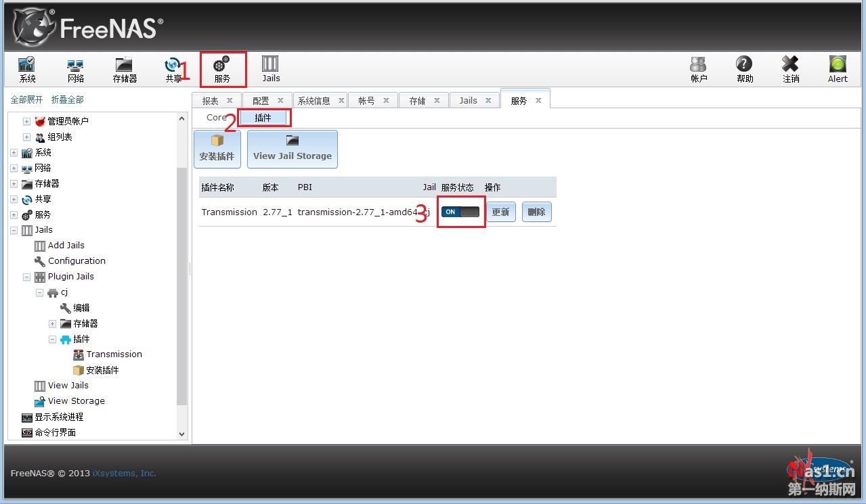Viewport: 866px width, 504px height.
Task: Toggle Transmission service ON switch
Action: click(460, 212)
